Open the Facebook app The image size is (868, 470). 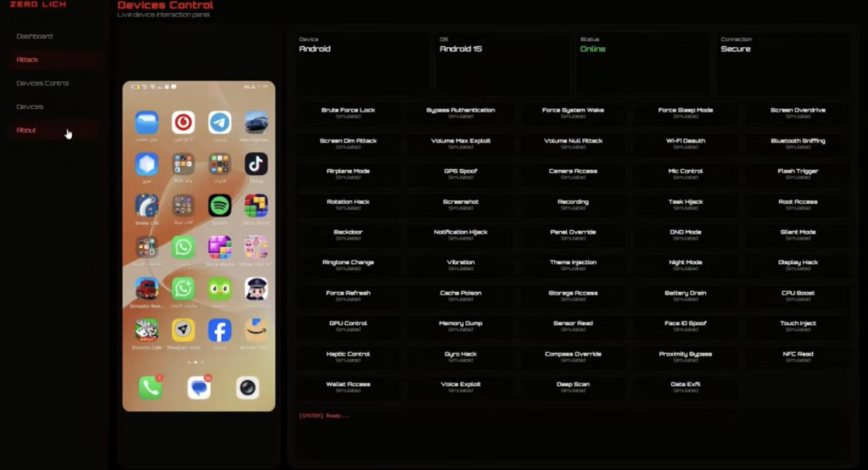[220, 330]
